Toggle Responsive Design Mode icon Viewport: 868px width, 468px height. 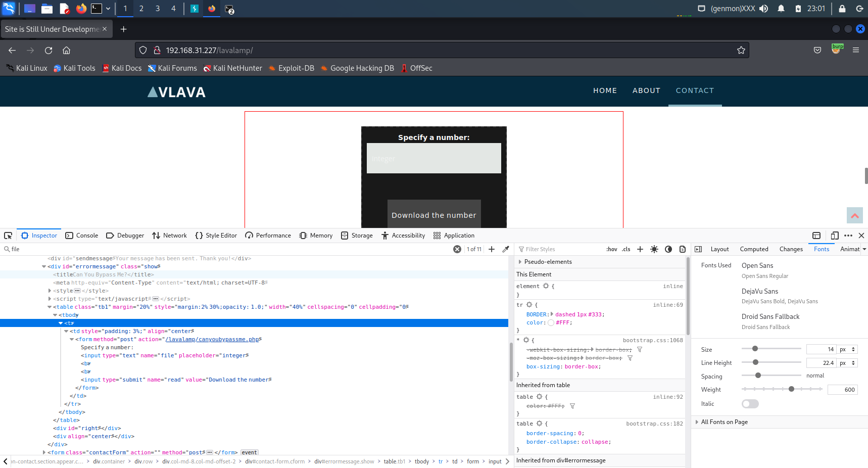[835, 236]
